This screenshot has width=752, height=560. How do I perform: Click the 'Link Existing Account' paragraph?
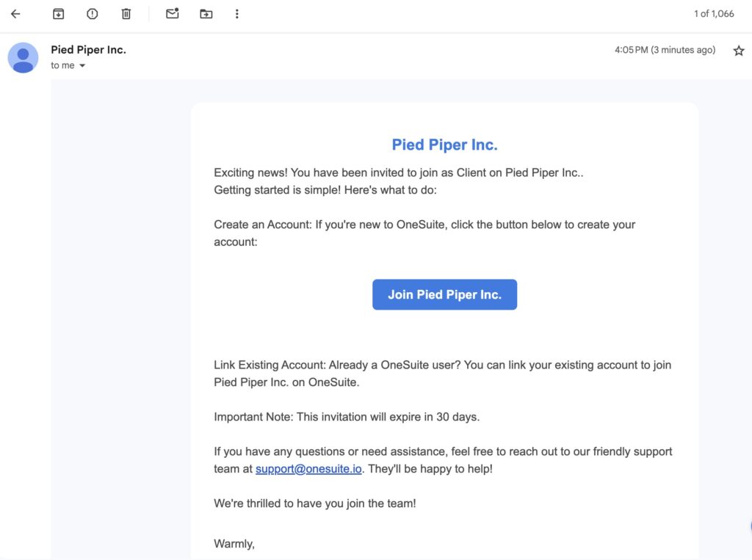tap(441, 373)
